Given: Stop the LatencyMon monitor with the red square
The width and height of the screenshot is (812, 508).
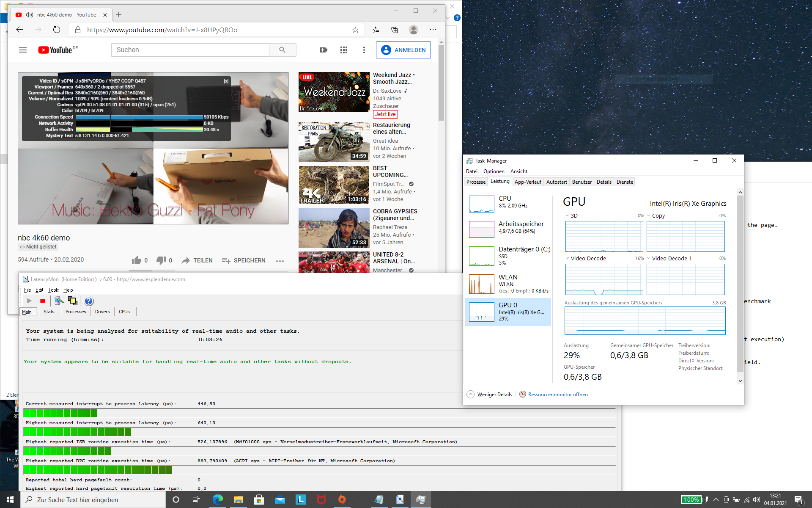Looking at the screenshot, I should tap(43, 301).
